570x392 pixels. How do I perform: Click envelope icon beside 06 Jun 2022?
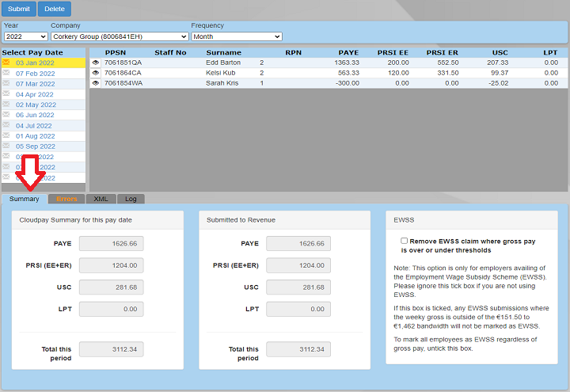click(6, 115)
